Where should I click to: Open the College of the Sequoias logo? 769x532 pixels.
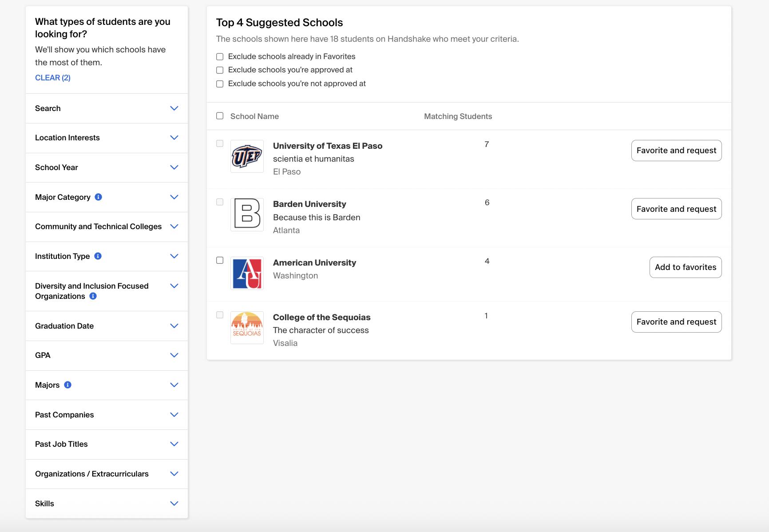(x=247, y=328)
